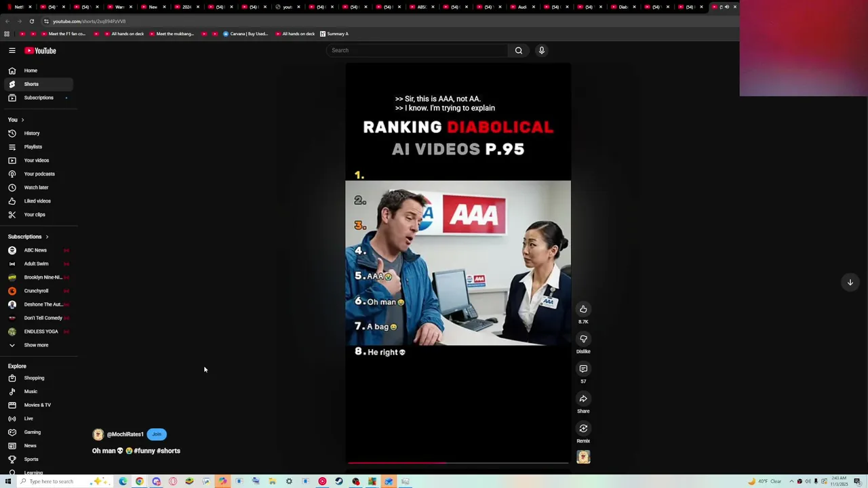Expand the Subscriptions section header
Viewport: 868px width, 488px height.
(28, 237)
